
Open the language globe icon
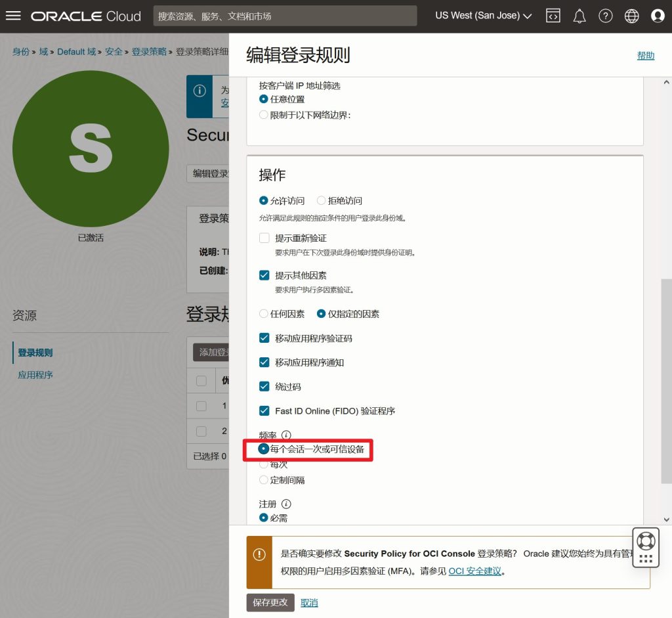(x=632, y=16)
